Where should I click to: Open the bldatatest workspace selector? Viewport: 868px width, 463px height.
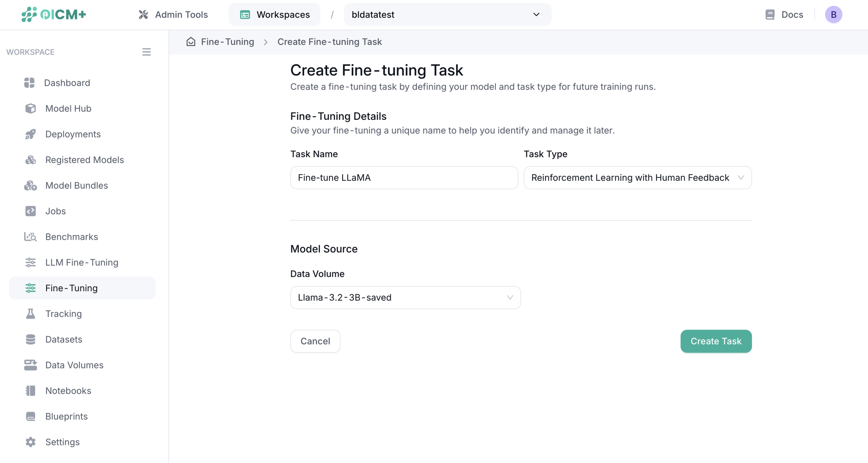[447, 14]
